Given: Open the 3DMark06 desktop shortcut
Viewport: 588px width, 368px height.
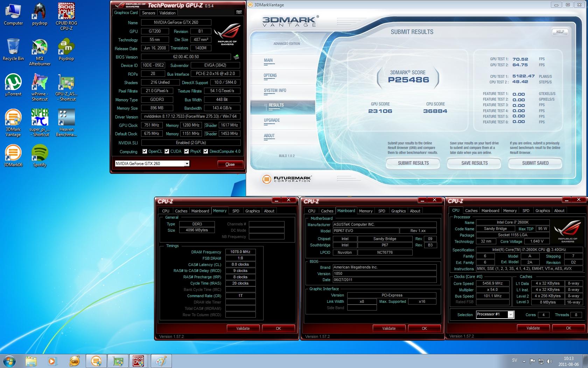Looking at the screenshot, I should point(13,156).
